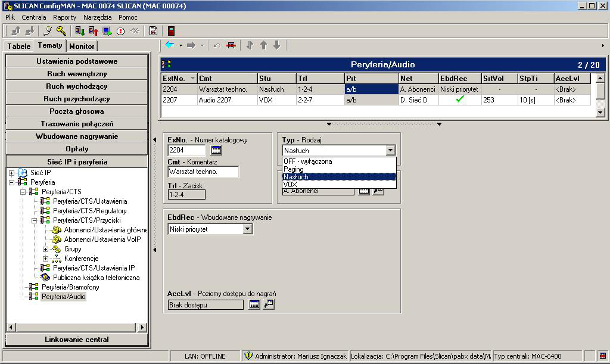This screenshot has height=364, width=610.
Task: Open back arrow history dropdown
Action: click(x=180, y=45)
